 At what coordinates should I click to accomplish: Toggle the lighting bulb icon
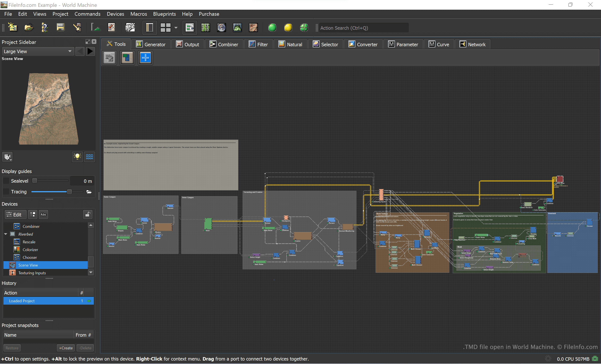77,157
